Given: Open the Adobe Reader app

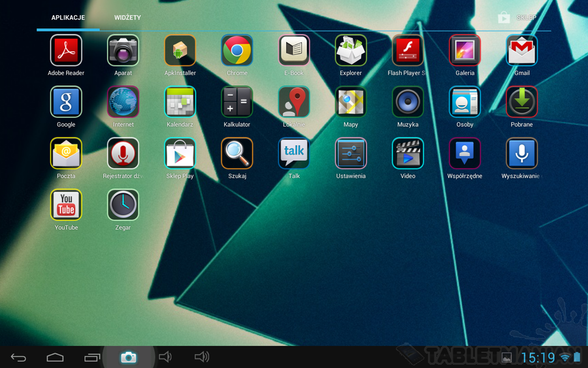Looking at the screenshot, I should click(66, 50).
